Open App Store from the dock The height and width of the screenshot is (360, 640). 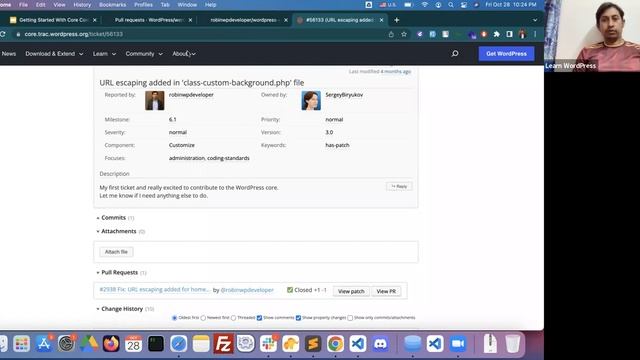[x=44, y=344]
